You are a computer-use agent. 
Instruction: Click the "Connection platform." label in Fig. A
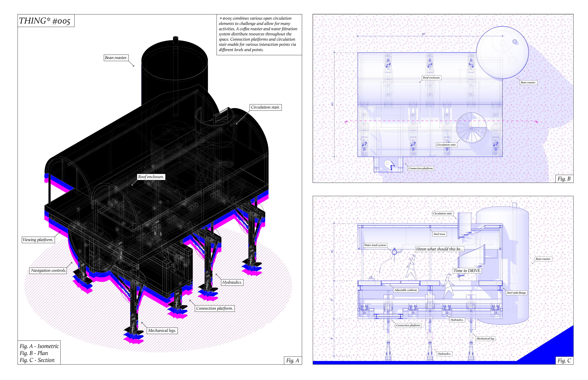[x=214, y=308]
